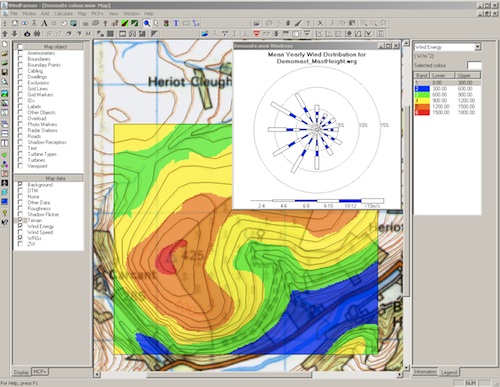
Task: Open the Wind Energy legend dropdown
Action: coord(478,47)
